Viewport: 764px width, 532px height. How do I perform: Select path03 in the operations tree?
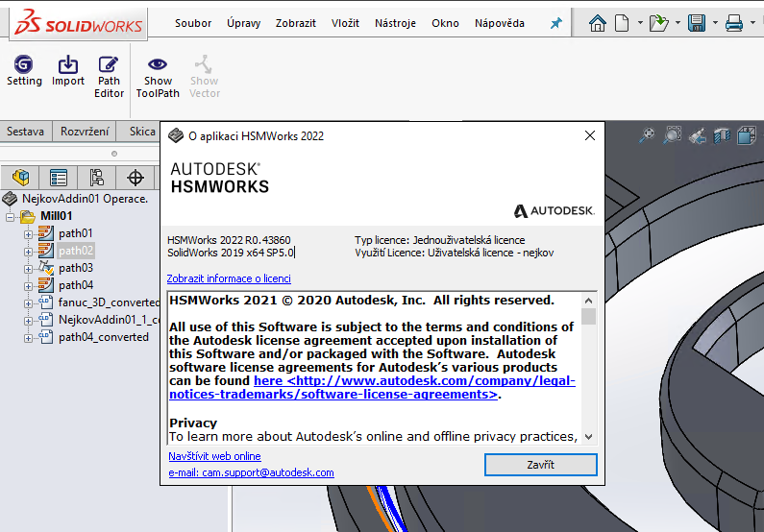(x=75, y=268)
